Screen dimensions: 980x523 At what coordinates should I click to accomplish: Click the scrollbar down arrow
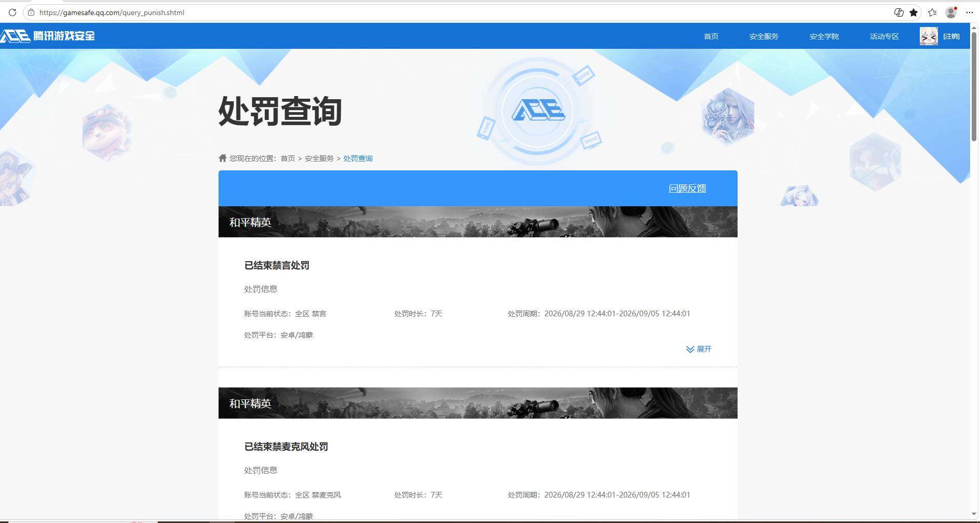pyautogui.click(x=974, y=514)
